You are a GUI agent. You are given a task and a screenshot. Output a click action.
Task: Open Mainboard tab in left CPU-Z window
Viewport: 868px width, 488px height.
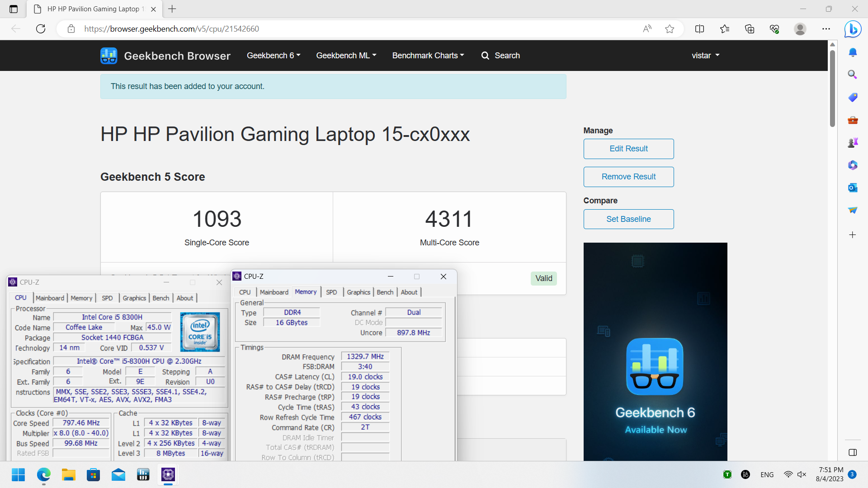50,298
